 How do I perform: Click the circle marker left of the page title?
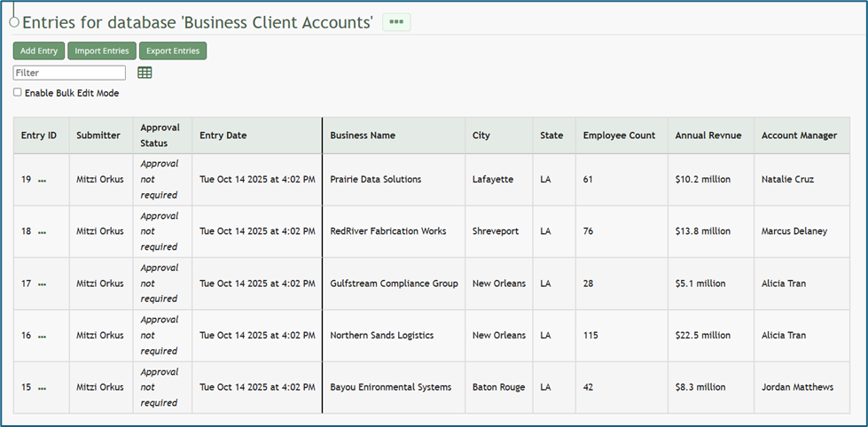[x=13, y=22]
